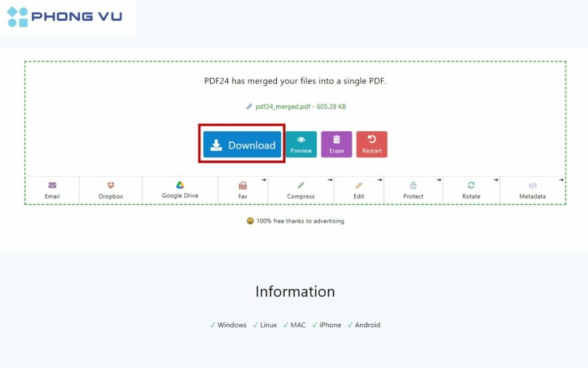Expand the arrow next to Compress

(x=328, y=179)
